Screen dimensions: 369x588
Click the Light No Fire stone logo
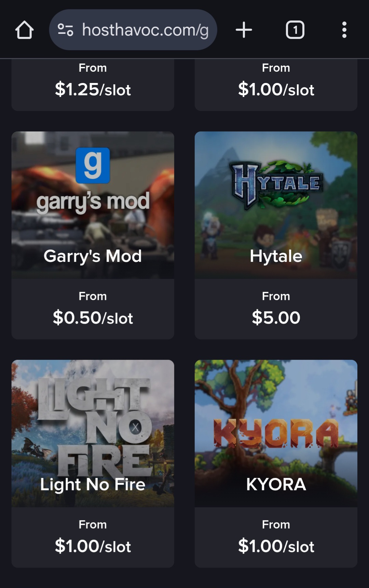94,427
